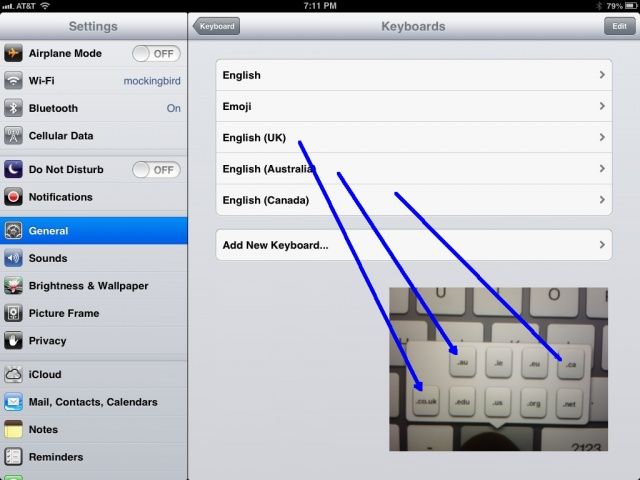The width and height of the screenshot is (640, 480).
Task: Select General in the settings list
Action: pos(93,231)
